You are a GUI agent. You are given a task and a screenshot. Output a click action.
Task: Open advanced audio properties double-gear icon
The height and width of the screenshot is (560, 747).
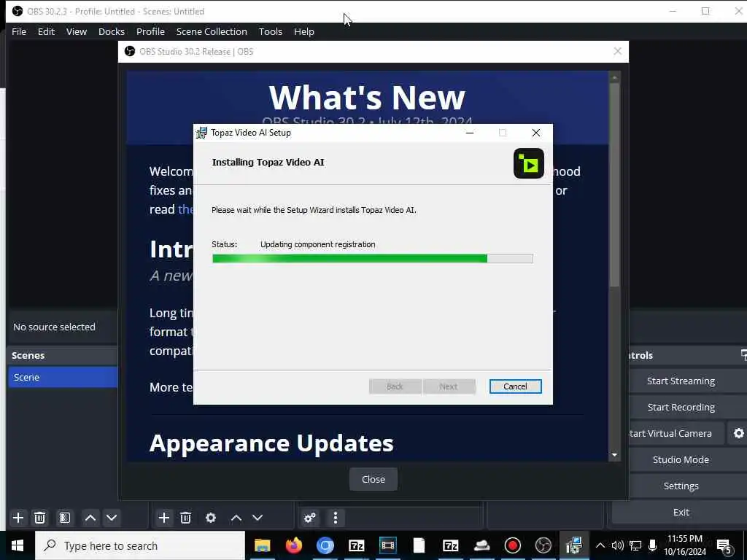pyautogui.click(x=309, y=518)
